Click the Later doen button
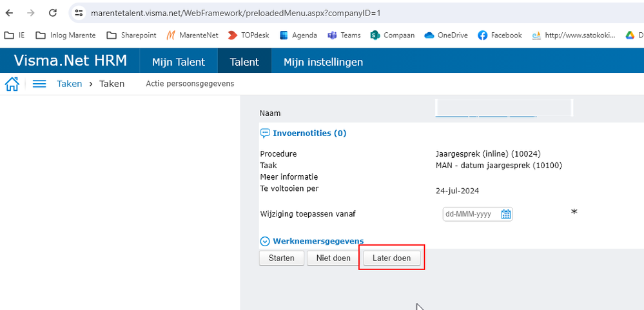The height and width of the screenshot is (310, 644). pos(391,258)
